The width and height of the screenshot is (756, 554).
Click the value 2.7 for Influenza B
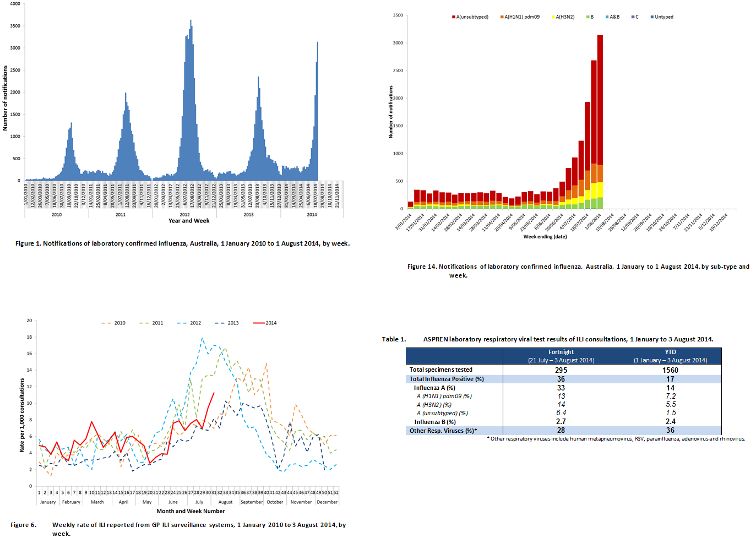coord(561,422)
